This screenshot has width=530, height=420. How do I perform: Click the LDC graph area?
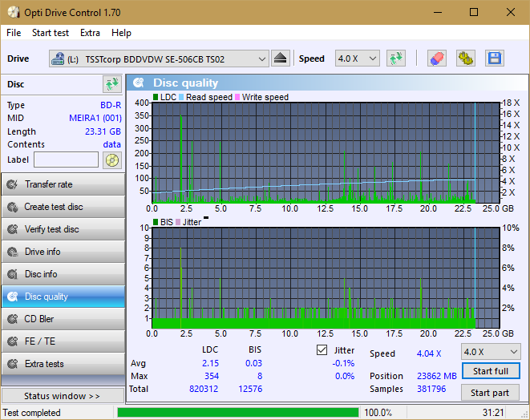[326, 152]
